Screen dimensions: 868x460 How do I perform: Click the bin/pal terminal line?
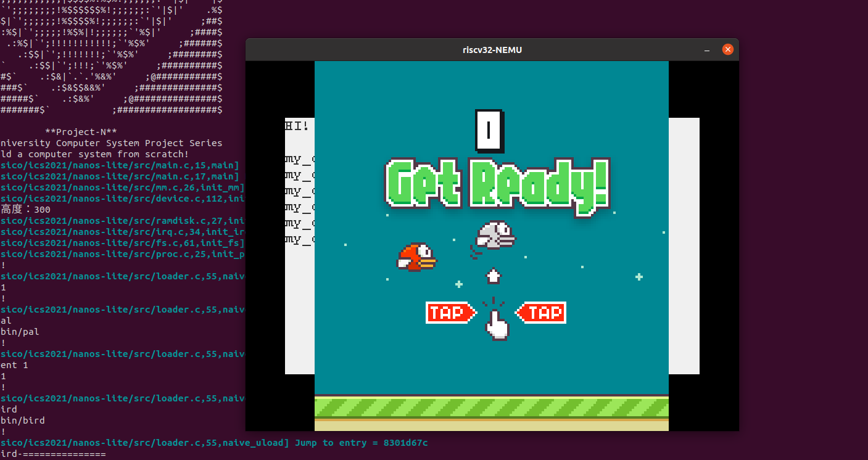pos(20,332)
